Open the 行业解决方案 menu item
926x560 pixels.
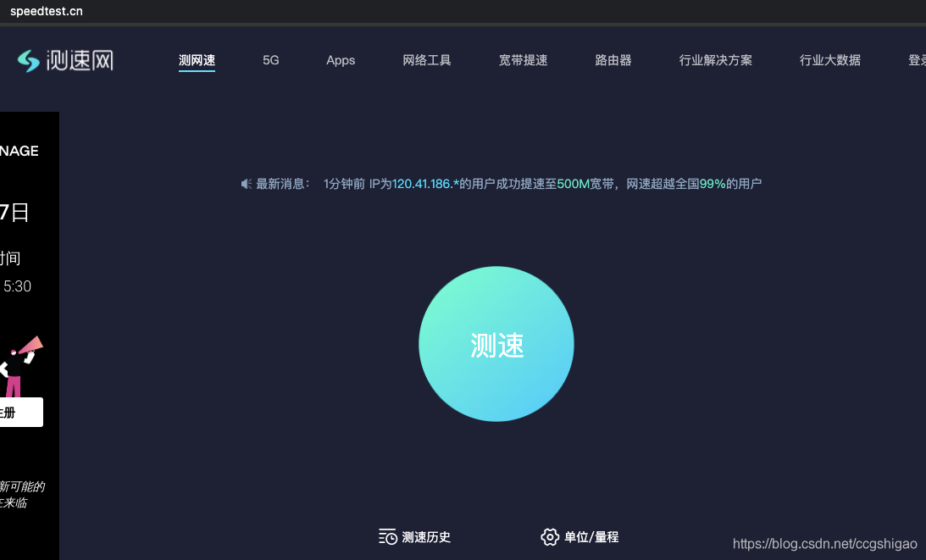click(715, 60)
